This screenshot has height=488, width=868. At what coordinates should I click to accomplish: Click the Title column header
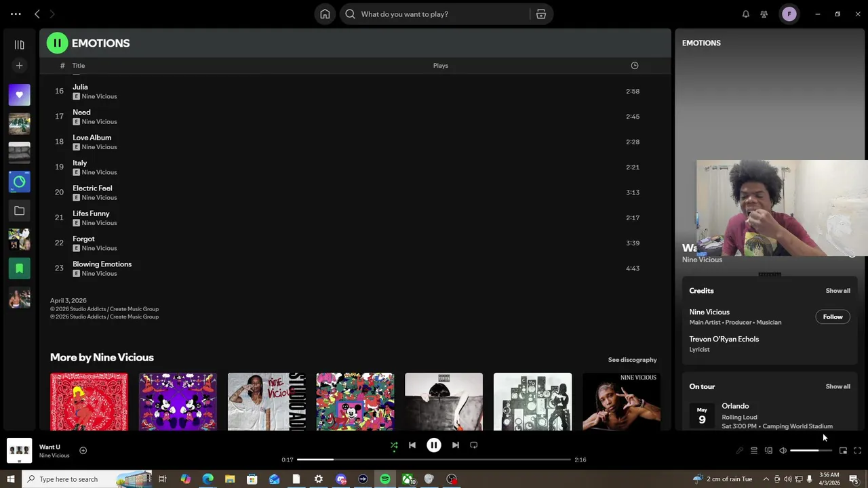[x=79, y=66]
